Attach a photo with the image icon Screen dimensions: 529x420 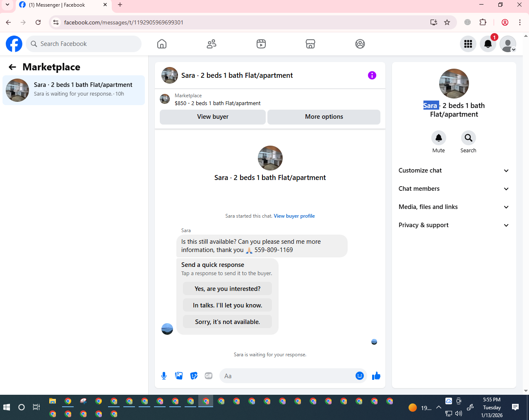click(x=179, y=376)
